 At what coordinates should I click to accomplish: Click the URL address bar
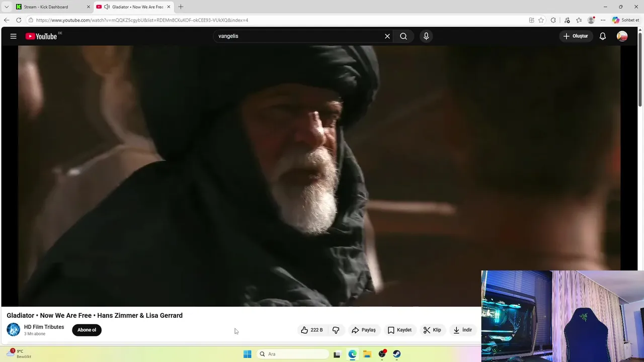(x=277, y=20)
